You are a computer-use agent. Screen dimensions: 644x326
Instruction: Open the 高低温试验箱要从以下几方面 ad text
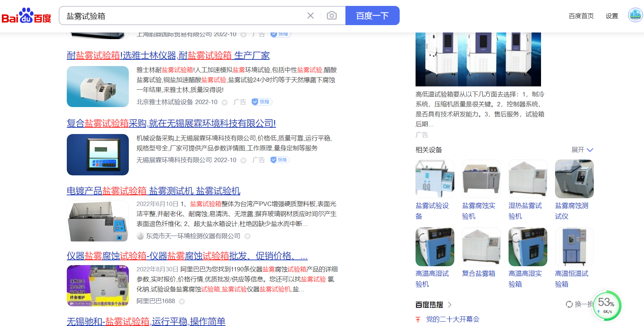[x=480, y=109]
